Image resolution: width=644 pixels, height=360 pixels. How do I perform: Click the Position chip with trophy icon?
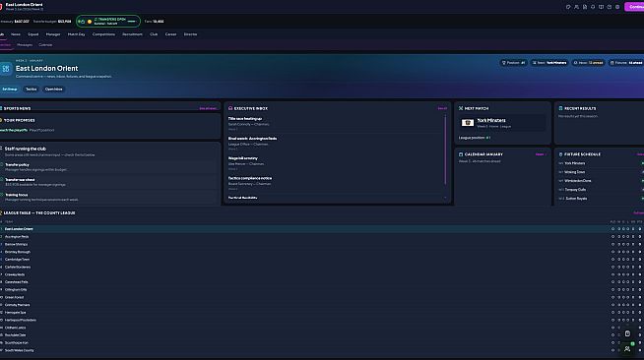tap(513, 63)
